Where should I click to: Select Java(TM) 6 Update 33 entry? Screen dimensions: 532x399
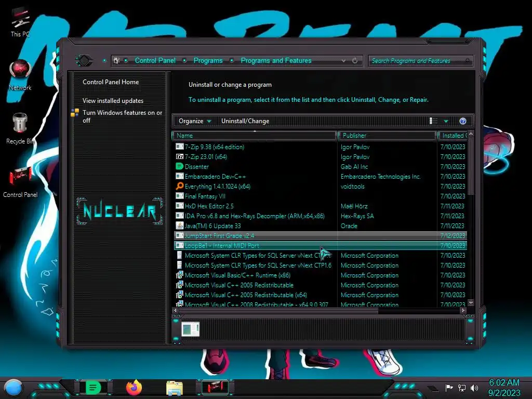coord(320,225)
